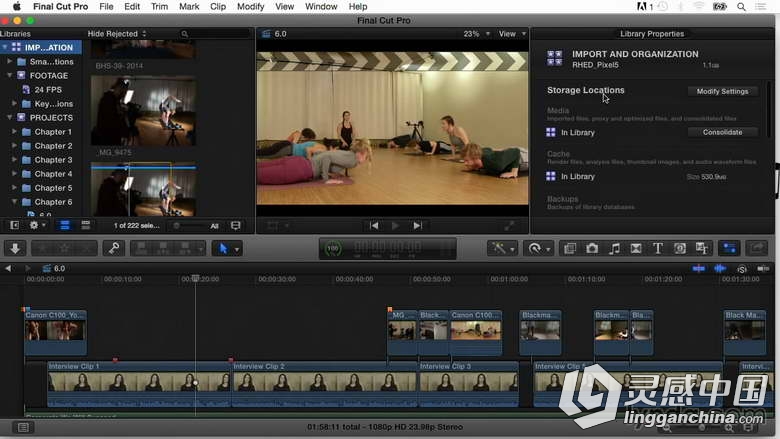
Task: Toggle timeline snapping
Action: tap(763, 268)
